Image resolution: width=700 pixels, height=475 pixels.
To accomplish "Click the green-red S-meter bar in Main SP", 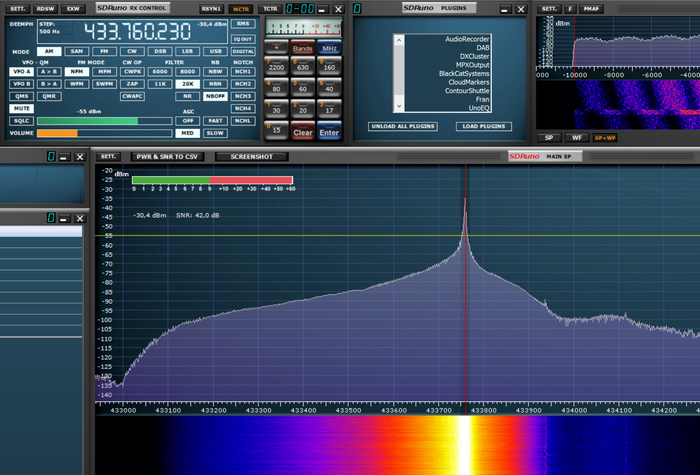I will (x=212, y=180).
